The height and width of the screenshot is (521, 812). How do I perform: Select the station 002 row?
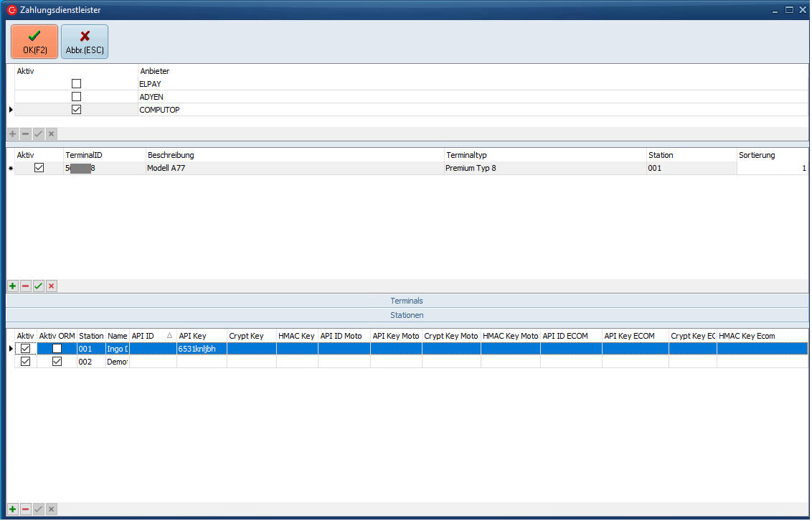tap(91, 362)
